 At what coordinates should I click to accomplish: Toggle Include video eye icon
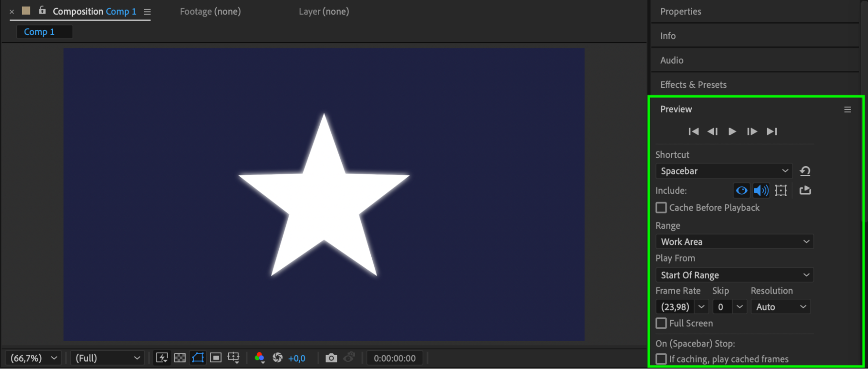click(x=742, y=190)
